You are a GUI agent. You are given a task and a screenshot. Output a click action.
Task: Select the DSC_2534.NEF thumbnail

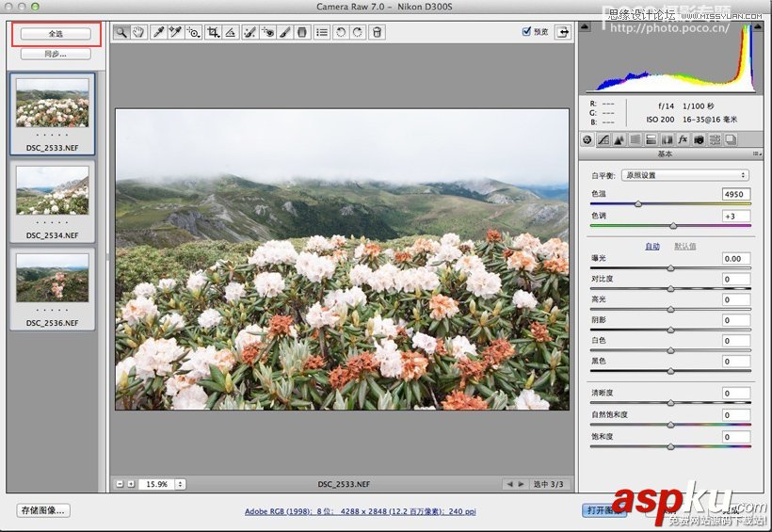tap(52, 202)
